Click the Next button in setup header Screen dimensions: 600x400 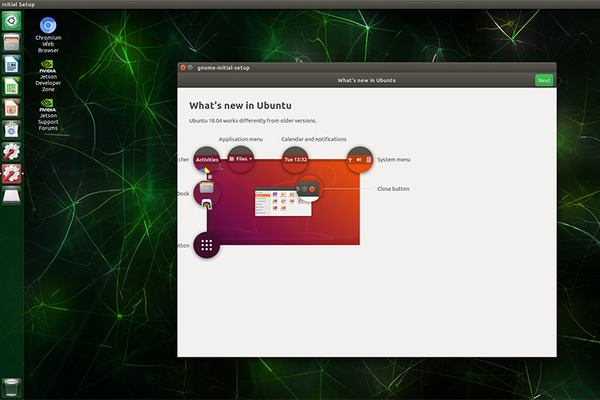coord(543,80)
